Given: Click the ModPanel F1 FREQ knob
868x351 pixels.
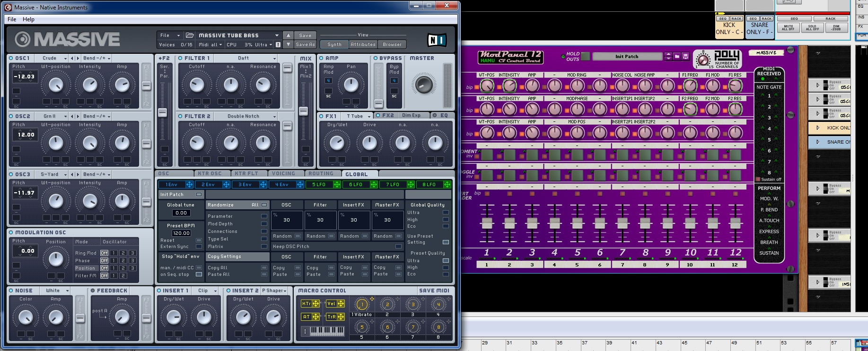Looking at the screenshot, I should (x=690, y=86).
